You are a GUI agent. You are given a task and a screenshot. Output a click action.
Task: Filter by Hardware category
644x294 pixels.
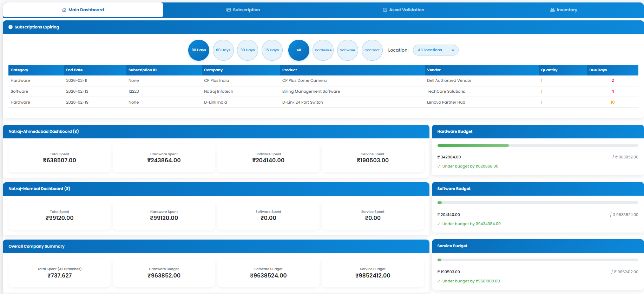[x=323, y=50]
